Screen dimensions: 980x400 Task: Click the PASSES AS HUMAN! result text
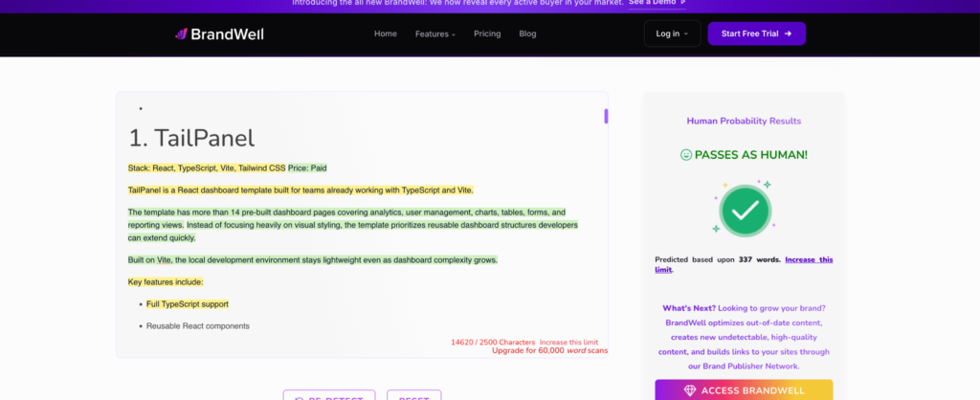(751, 155)
